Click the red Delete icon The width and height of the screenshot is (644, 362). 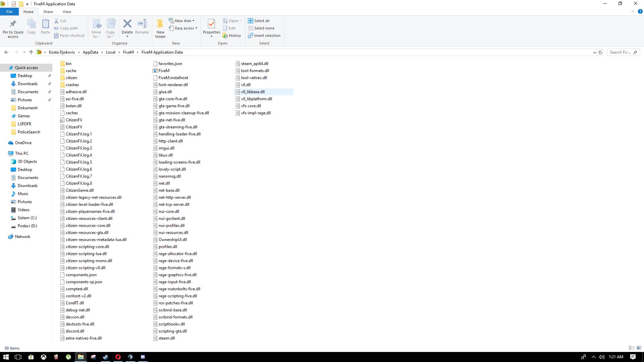pyautogui.click(x=127, y=23)
